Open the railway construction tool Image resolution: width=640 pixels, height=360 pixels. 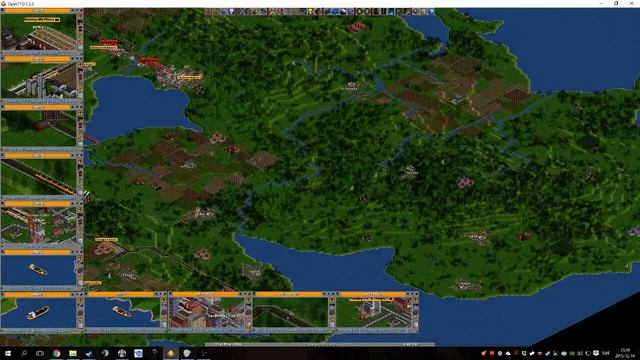375,11
